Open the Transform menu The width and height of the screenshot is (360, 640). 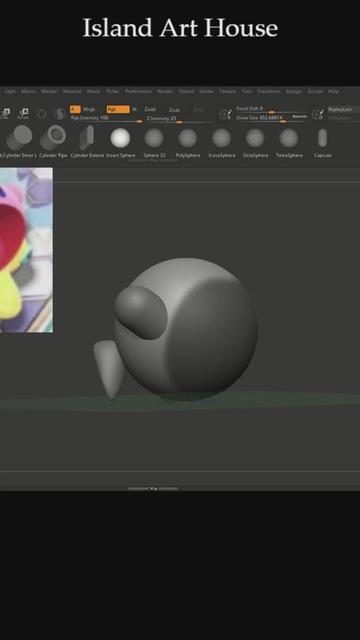(269, 91)
